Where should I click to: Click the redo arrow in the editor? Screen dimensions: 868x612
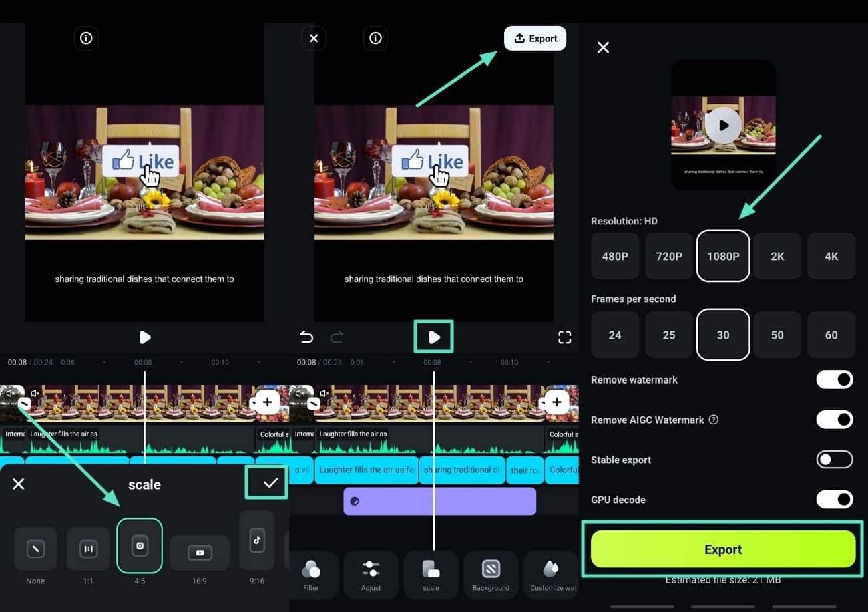tap(337, 337)
